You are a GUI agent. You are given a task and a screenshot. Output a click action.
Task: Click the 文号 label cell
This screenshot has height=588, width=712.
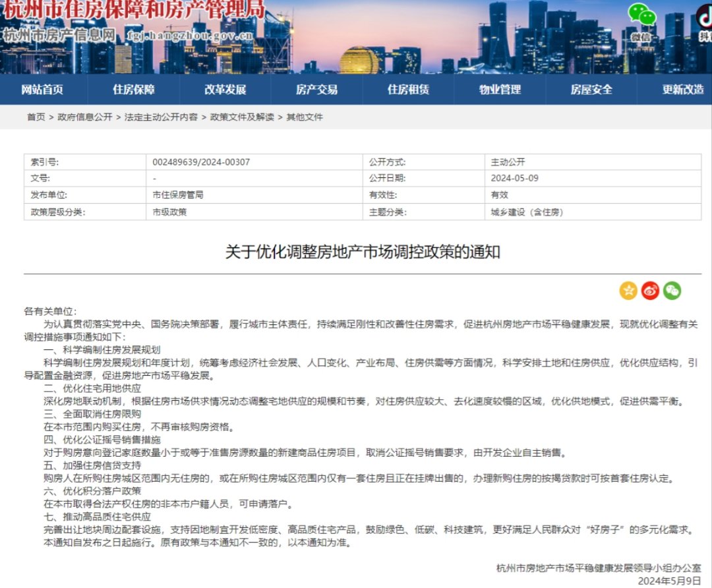[x=85, y=179]
